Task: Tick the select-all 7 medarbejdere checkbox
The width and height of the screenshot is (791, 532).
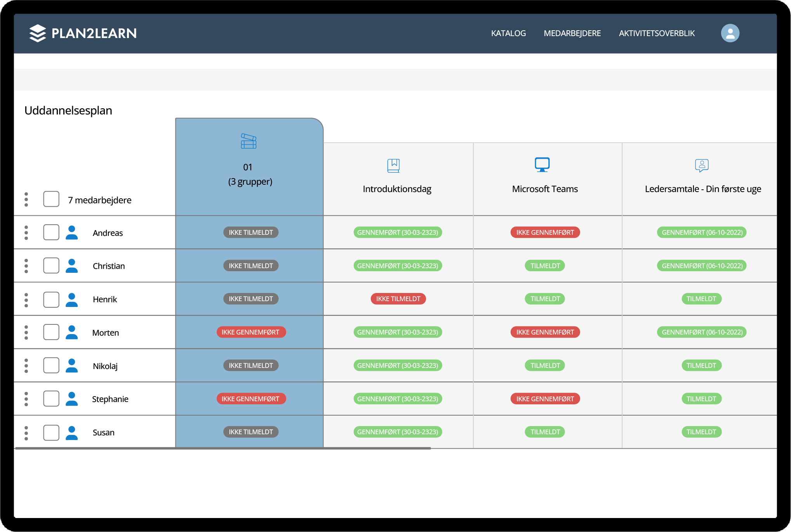Action: click(x=51, y=199)
